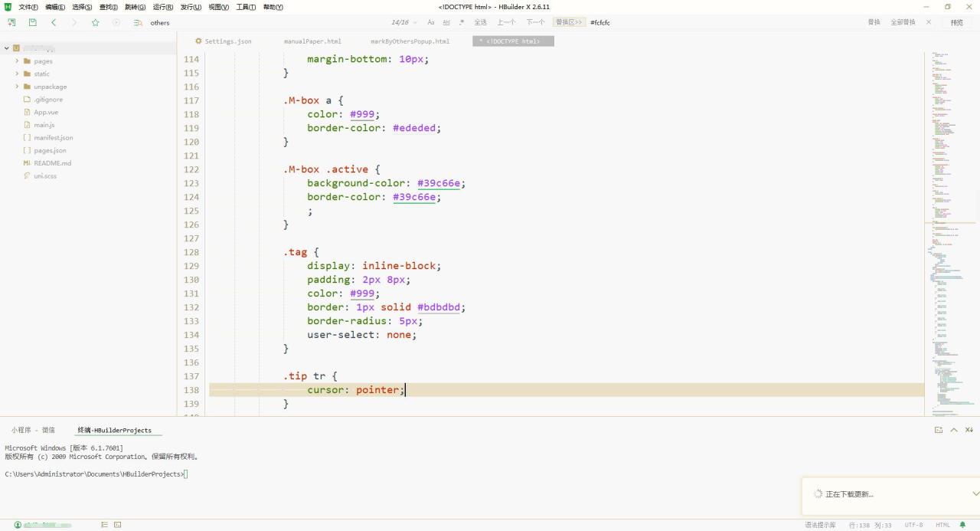Close the search and replace bar

point(929,22)
